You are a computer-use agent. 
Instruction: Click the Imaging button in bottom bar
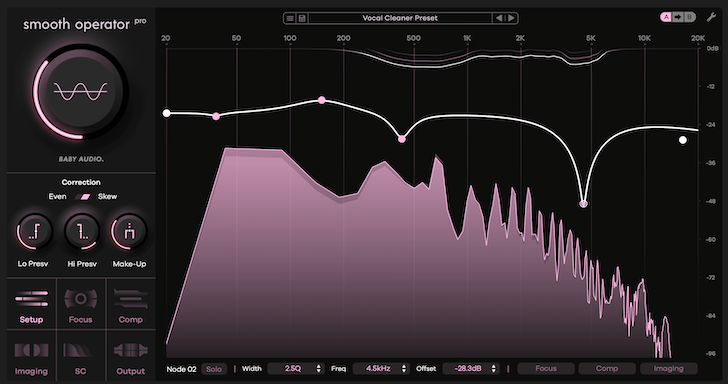pyautogui.click(x=669, y=369)
